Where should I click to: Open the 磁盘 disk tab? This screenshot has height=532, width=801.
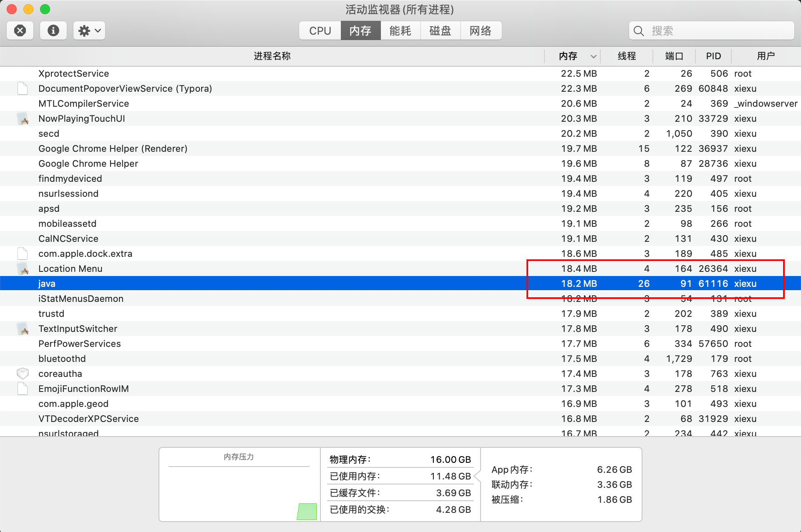[440, 31]
